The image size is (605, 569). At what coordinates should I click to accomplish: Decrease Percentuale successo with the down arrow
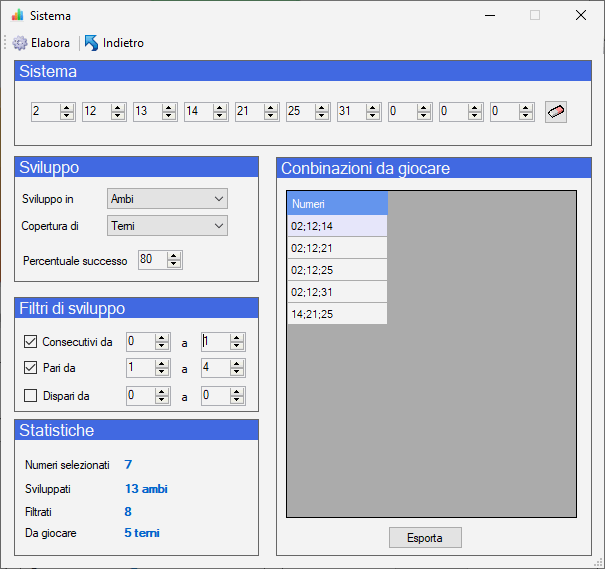click(174, 263)
